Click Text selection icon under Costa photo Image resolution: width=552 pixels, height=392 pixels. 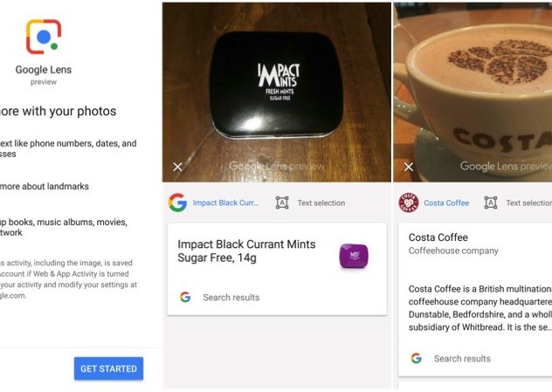(x=491, y=203)
